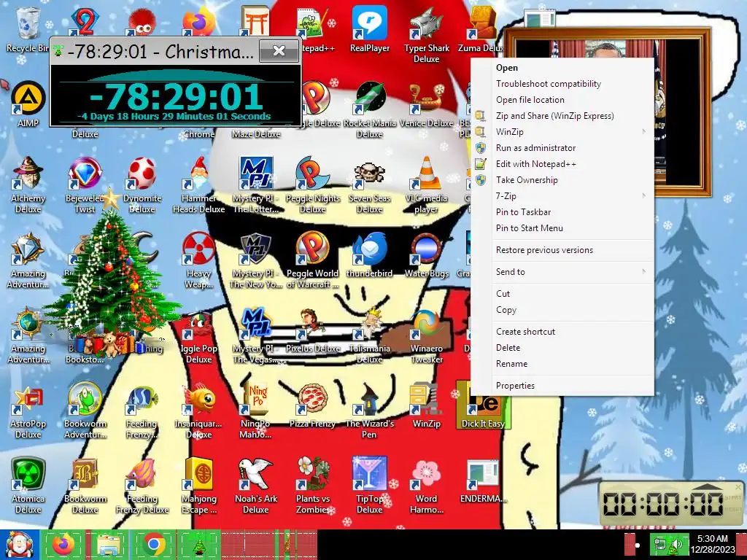Open ENDERMAN desktop shortcut

click(483, 481)
